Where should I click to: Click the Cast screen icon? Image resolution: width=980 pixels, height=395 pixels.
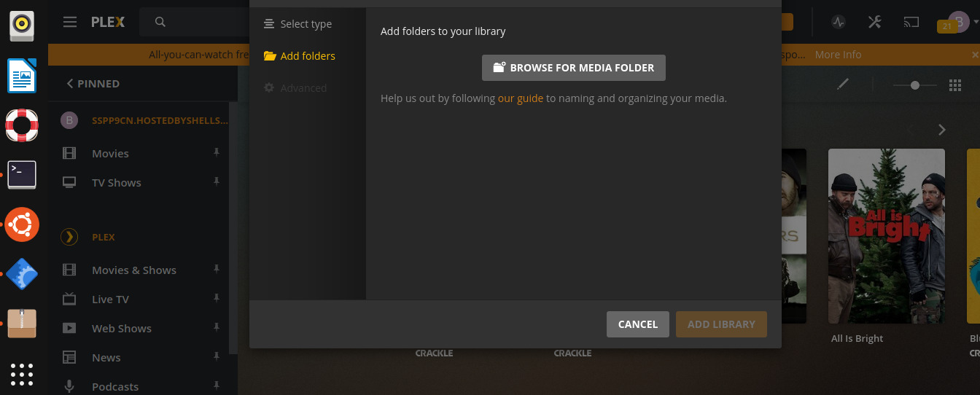click(x=911, y=22)
